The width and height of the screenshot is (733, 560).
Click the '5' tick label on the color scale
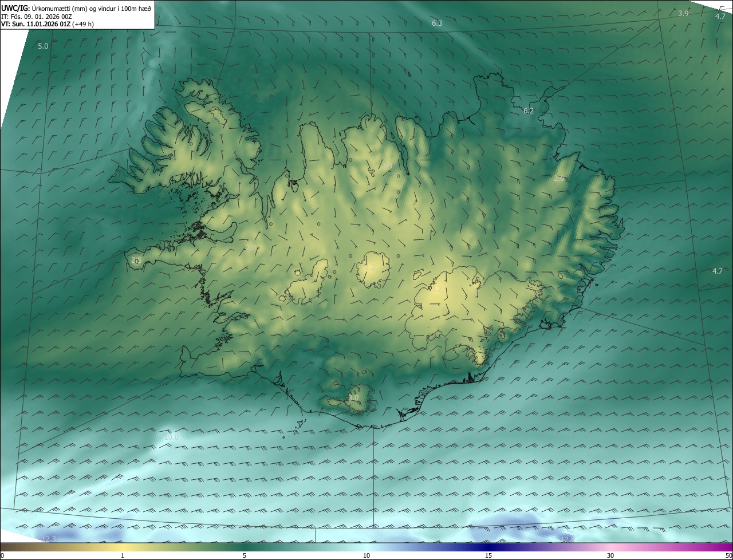[x=245, y=555]
